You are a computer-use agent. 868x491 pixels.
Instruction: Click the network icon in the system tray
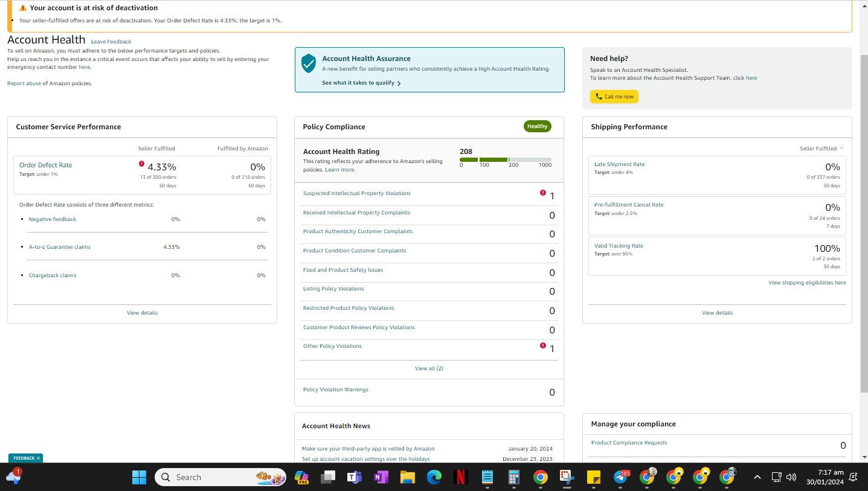(x=777, y=477)
